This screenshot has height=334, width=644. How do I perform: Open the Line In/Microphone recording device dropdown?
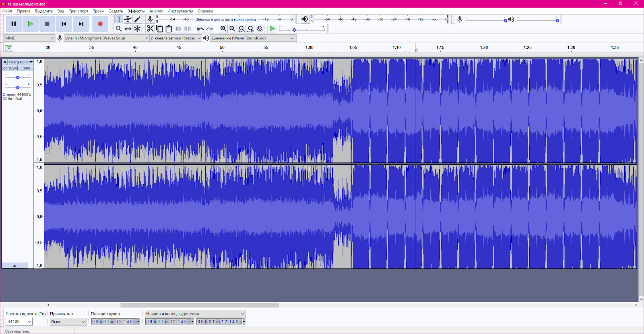pyautogui.click(x=107, y=38)
